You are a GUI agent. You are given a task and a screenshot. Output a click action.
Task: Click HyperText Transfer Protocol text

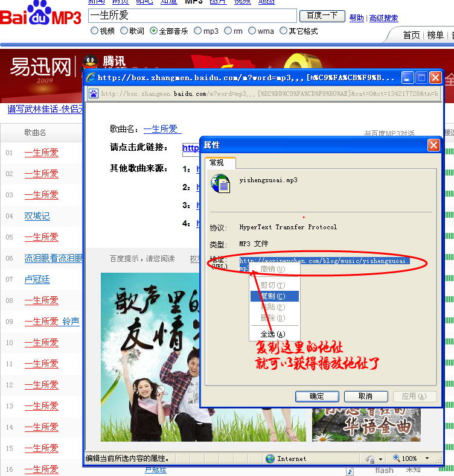coord(288,227)
